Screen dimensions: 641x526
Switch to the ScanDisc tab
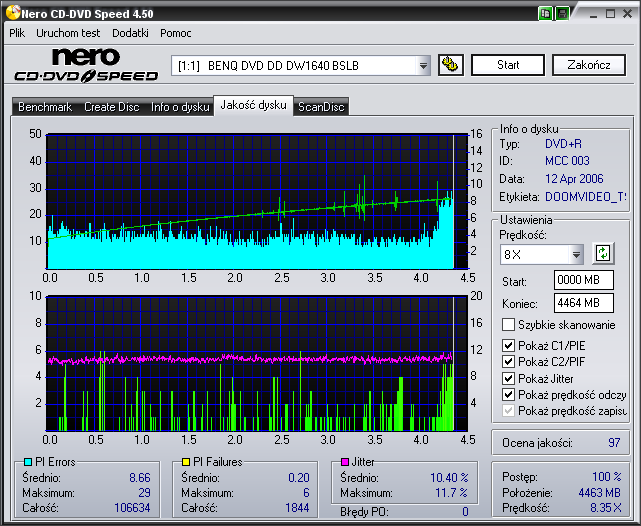[x=321, y=107]
